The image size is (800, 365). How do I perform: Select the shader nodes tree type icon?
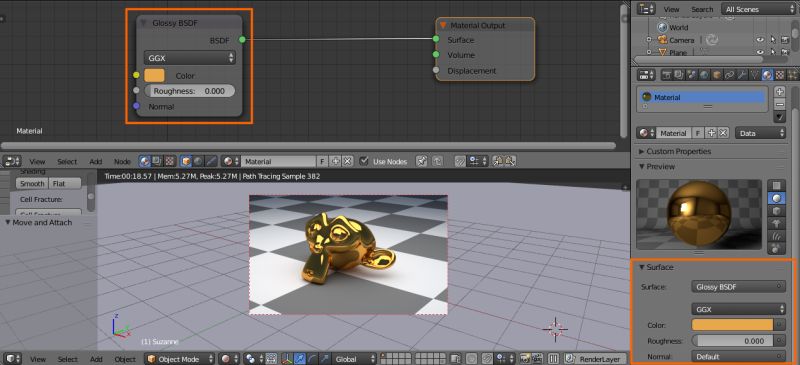145,161
